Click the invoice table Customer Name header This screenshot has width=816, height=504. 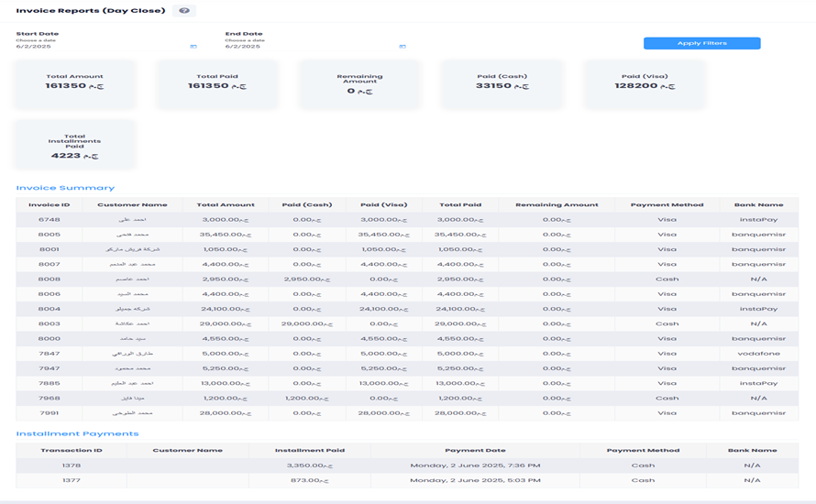pos(132,205)
